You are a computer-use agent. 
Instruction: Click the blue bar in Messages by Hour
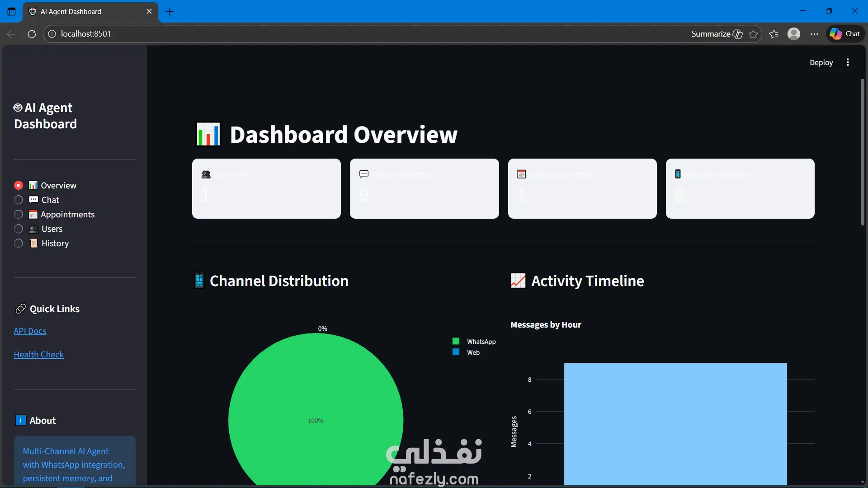(675, 424)
